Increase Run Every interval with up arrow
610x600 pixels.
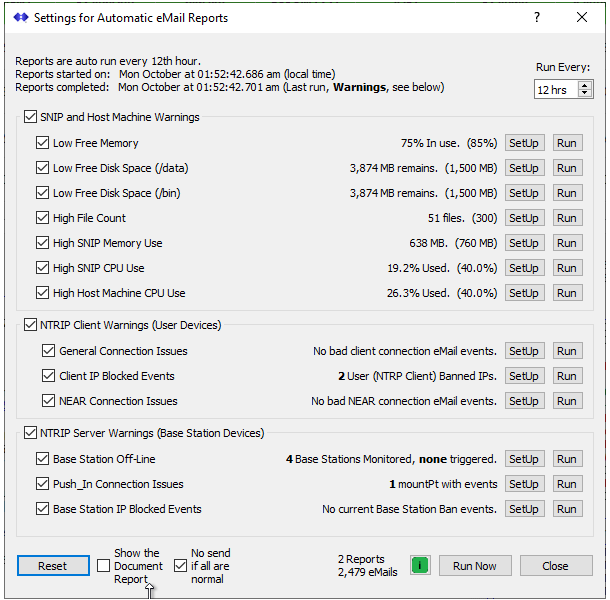(585, 85)
